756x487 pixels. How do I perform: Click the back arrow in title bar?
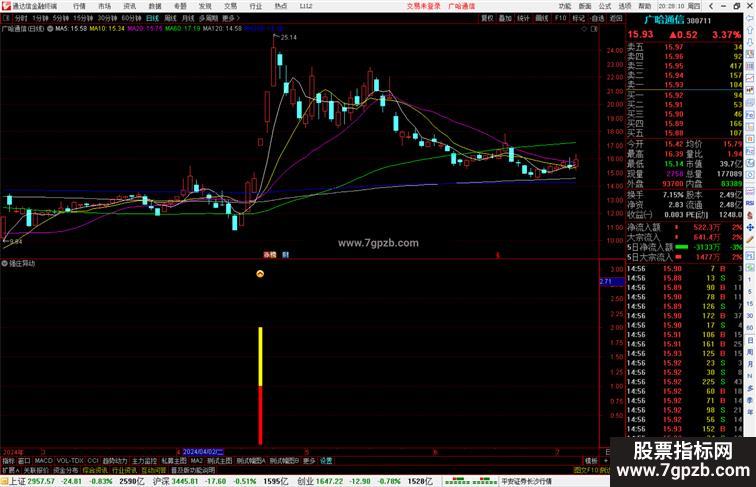[x=711, y=6]
